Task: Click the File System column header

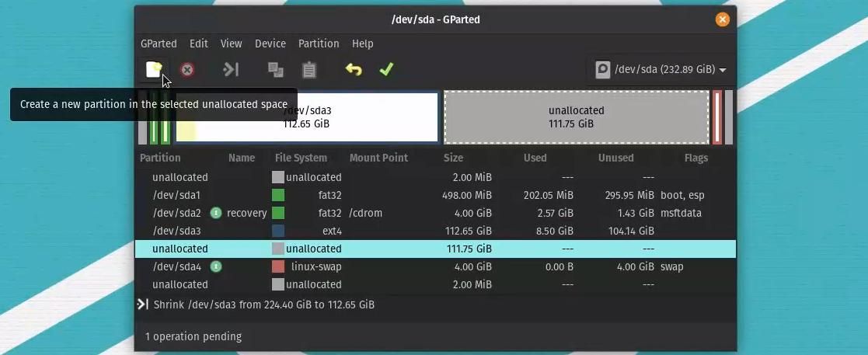Action: 301,158
